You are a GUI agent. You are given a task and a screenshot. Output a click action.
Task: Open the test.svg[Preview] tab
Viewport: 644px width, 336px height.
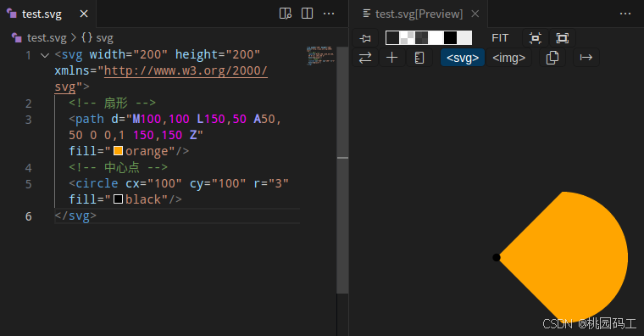[x=419, y=14]
